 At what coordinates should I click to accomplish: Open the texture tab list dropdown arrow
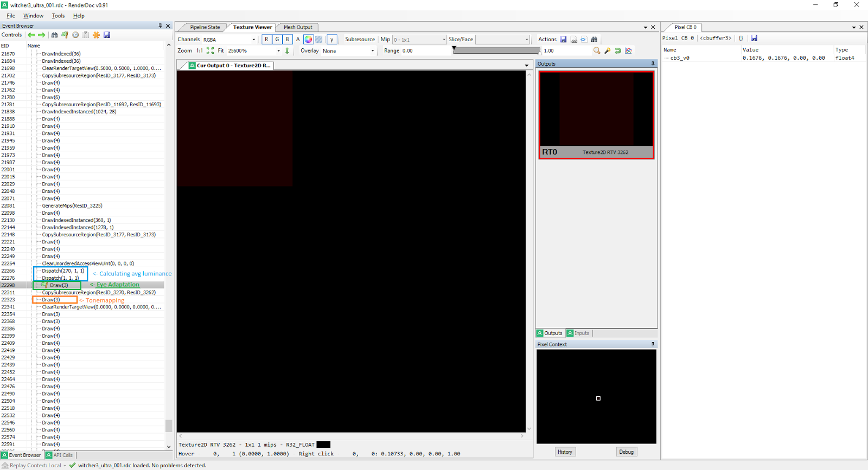[527, 66]
